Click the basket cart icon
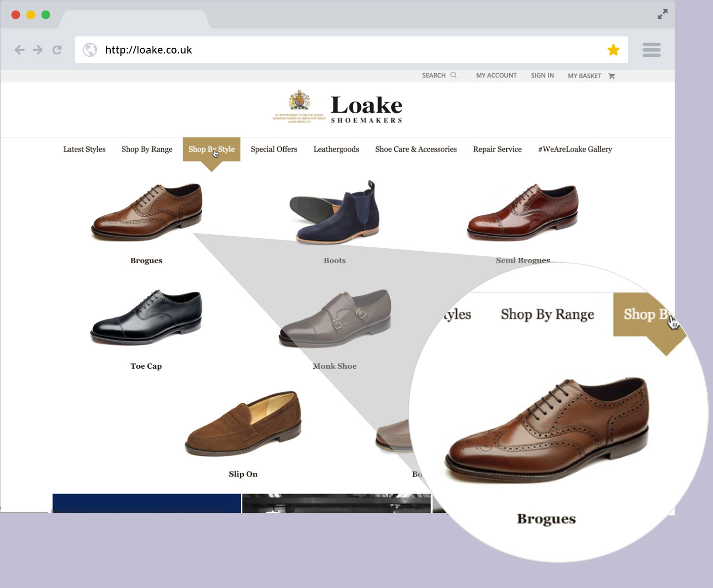 611,76
